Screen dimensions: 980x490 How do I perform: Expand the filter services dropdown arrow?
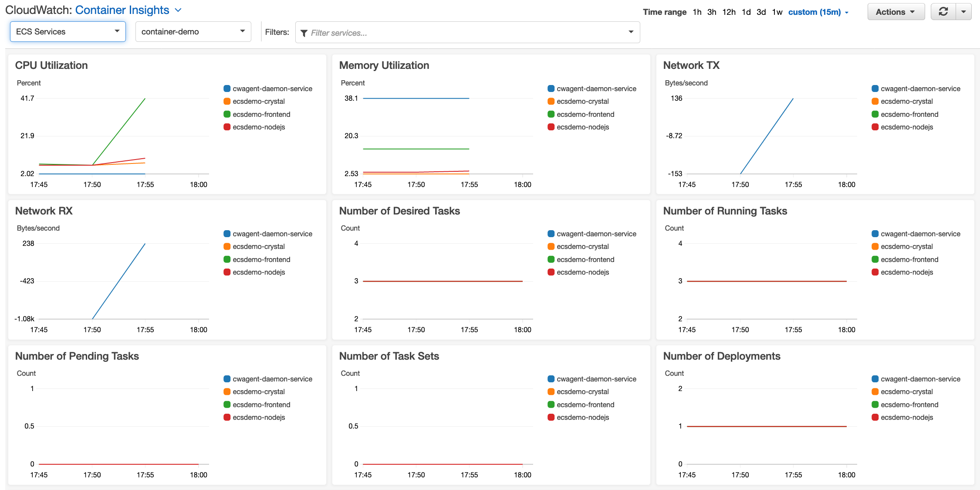[631, 32]
